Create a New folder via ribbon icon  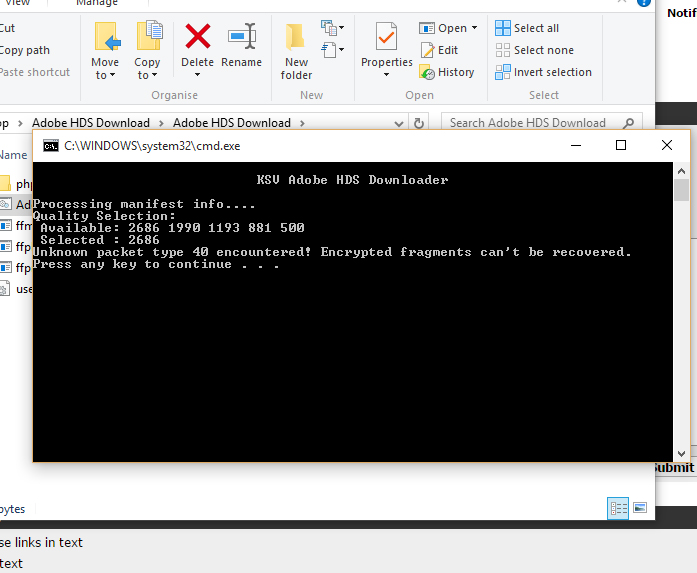click(295, 37)
